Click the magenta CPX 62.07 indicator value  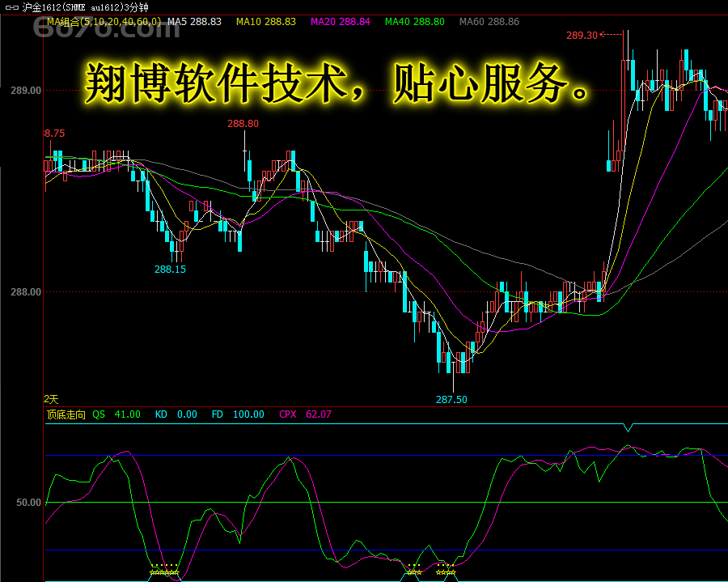305,414
